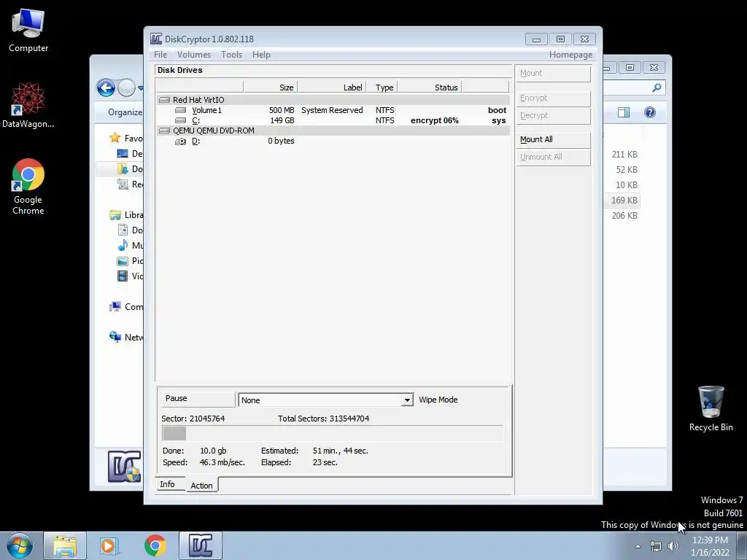Click the Explorer back navigation arrow
This screenshot has width=747, height=560.
pyautogui.click(x=106, y=87)
